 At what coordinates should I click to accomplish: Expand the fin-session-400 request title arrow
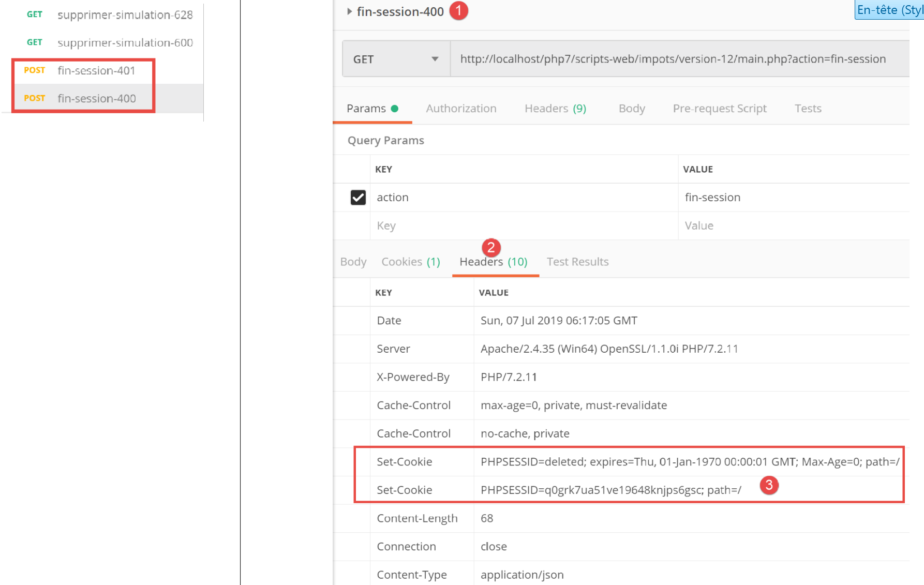click(350, 11)
